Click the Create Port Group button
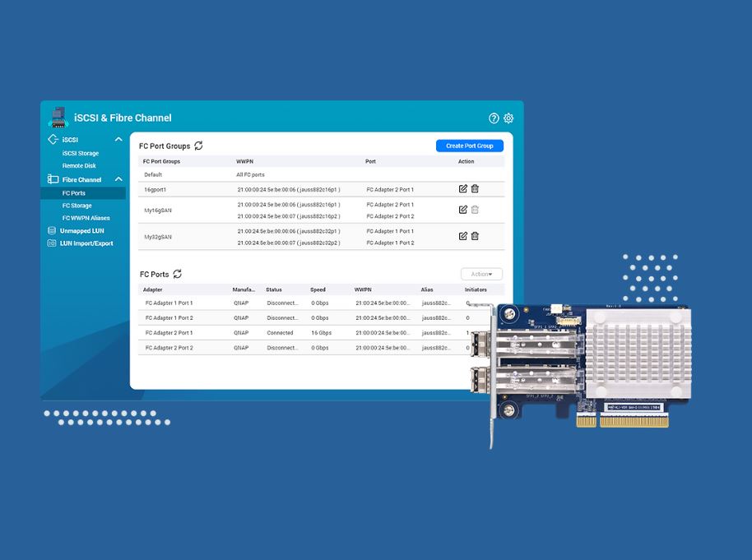 [x=469, y=146]
